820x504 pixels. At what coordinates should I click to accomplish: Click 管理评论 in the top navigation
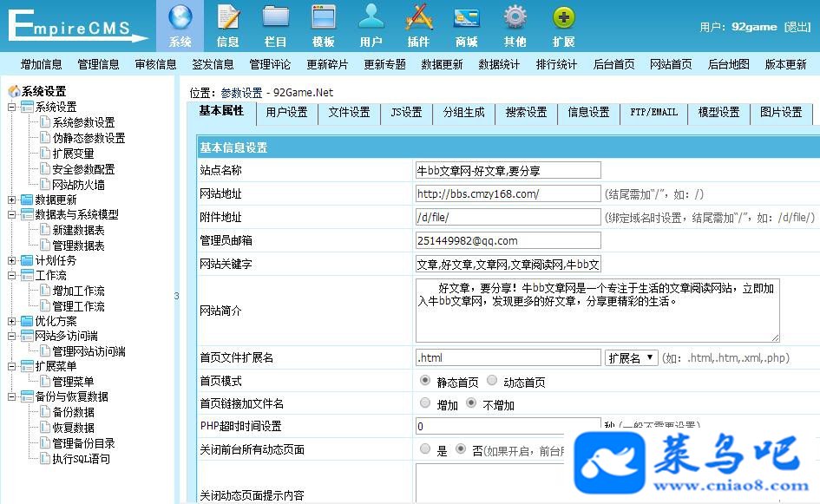coord(270,64)
